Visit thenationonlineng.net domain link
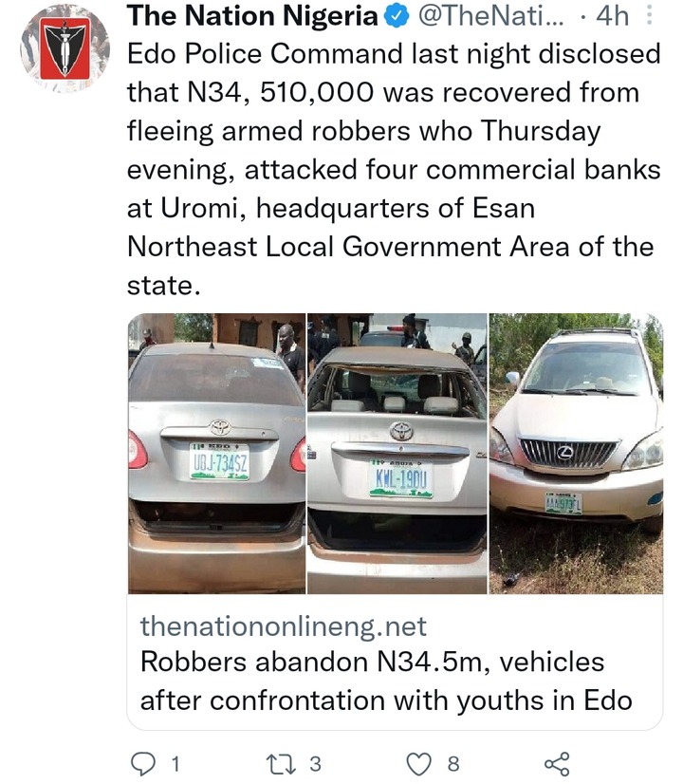683x784 pixels. 283,626
